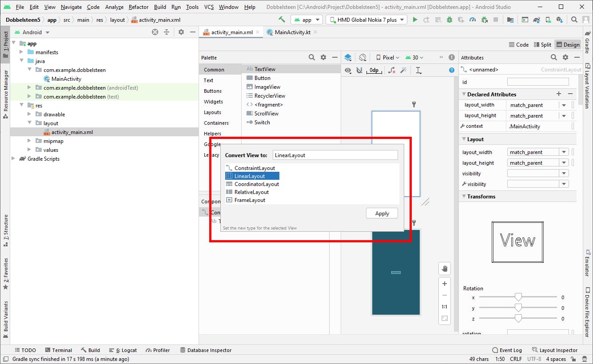Click the green Run app button
Screen dimensions: 593x364
[x=415, y=20]
